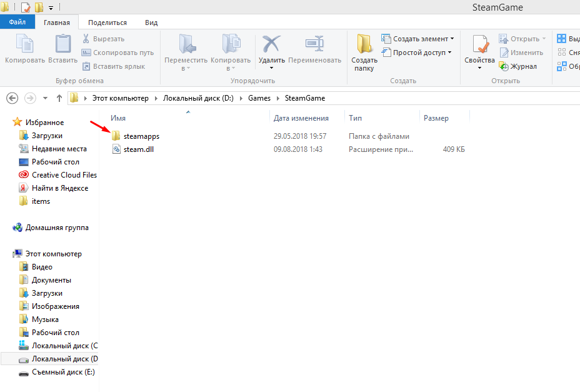Click quick access New folder icon in title bar

click(39, 8)
